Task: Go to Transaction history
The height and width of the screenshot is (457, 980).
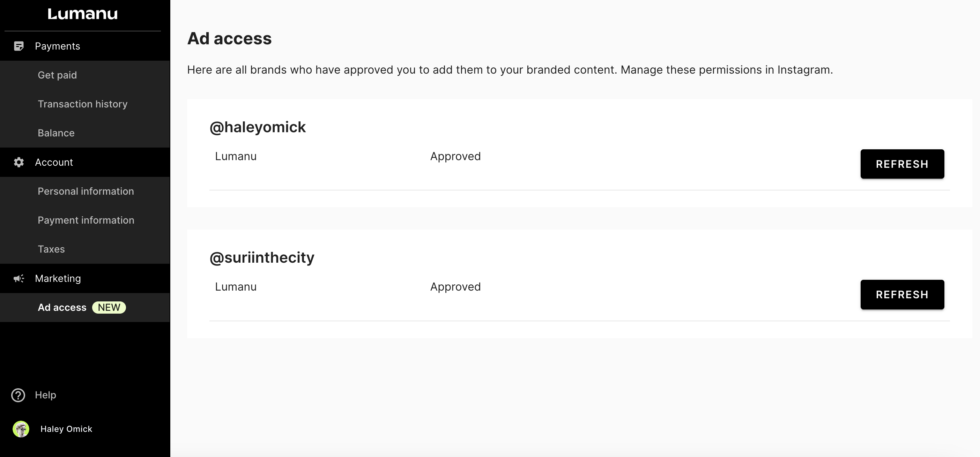Action: point(83,104)
